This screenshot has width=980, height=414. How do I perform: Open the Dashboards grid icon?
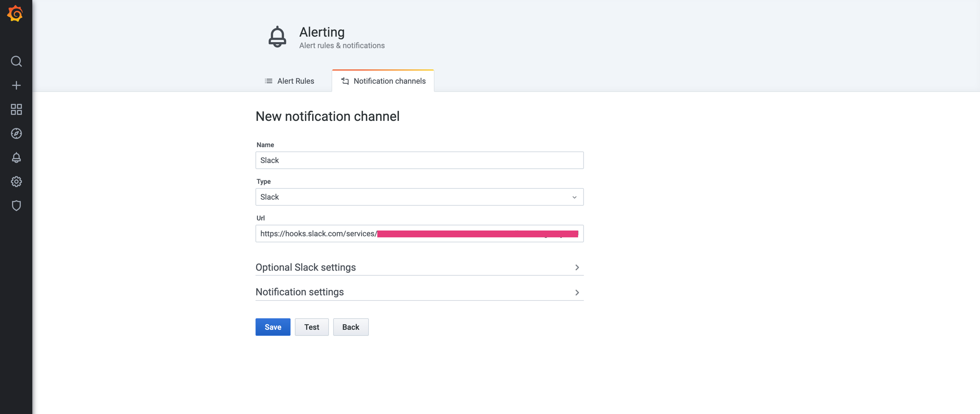[x=16, y=109]
